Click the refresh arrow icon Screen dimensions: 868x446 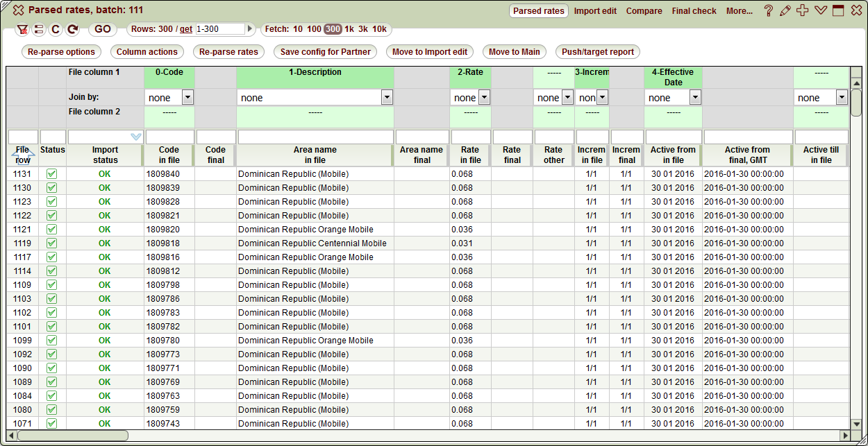tap(71, 29)
